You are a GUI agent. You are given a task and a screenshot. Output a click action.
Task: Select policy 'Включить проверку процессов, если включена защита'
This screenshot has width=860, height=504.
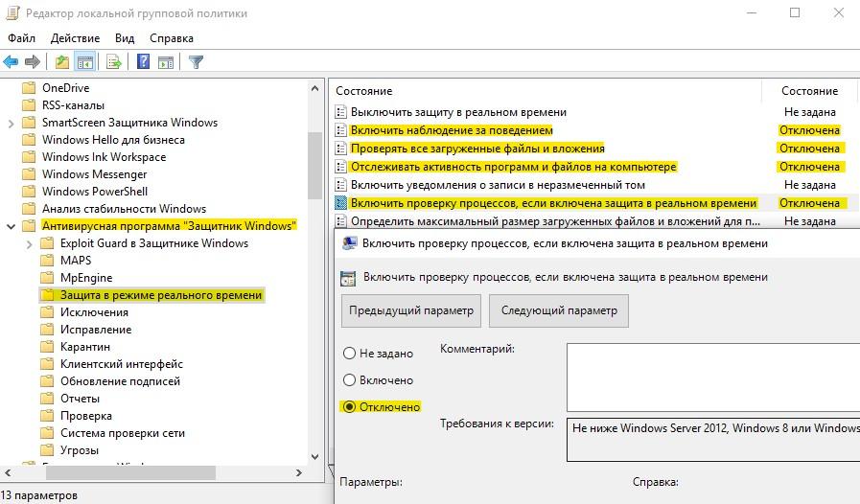tap(553, 203)
